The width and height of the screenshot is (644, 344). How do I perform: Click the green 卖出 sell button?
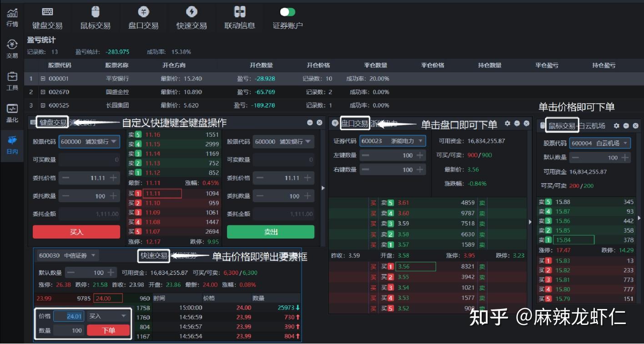(x=271, y=232)
